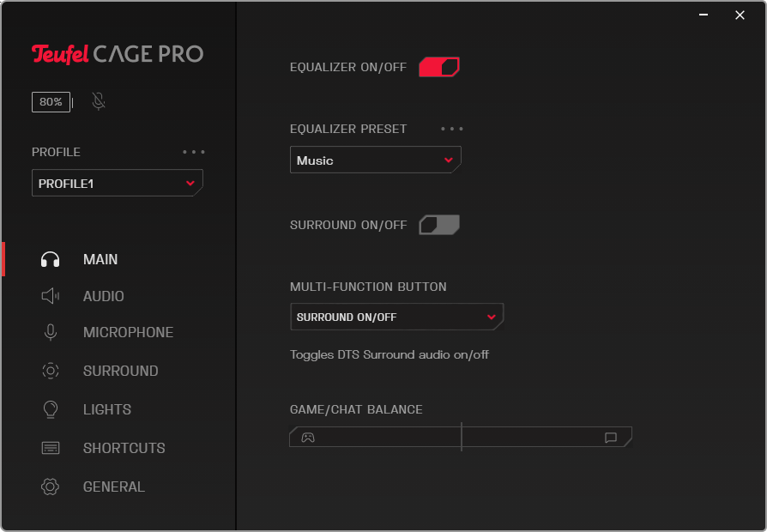Open Equalizer Preset three-dots options
The width and height of the screenshot is (767, 532).
point(452,129)
